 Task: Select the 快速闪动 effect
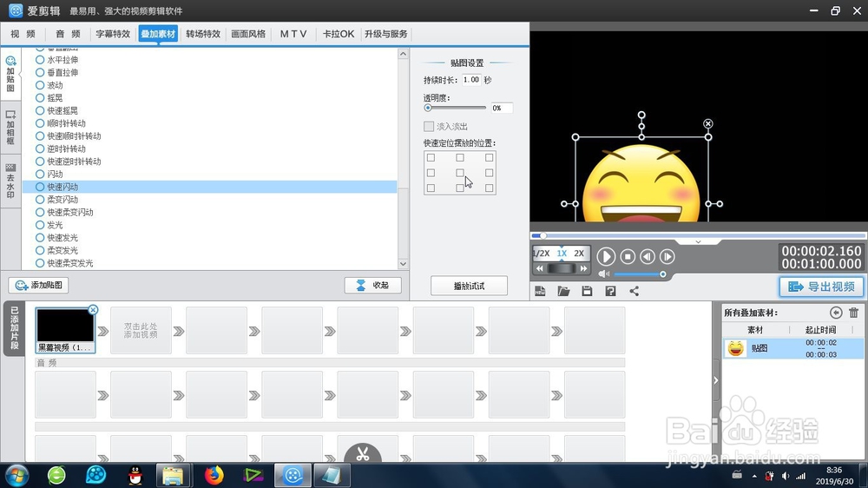(210, 188)
